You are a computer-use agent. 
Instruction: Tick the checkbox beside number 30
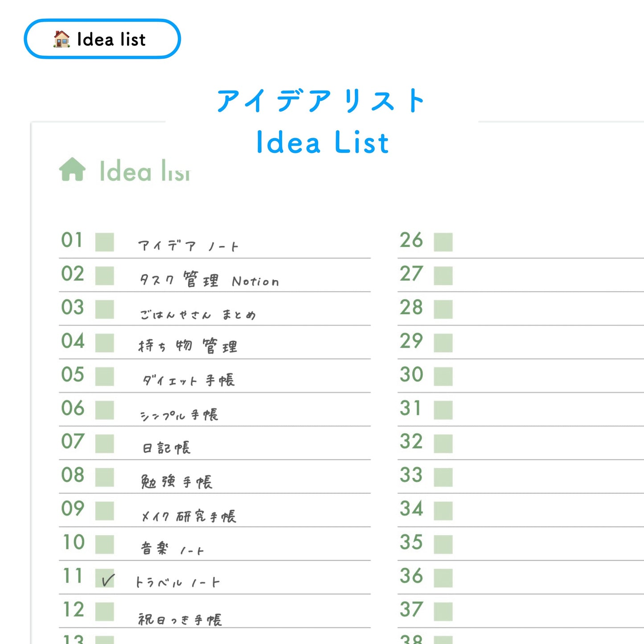point(443,377)
